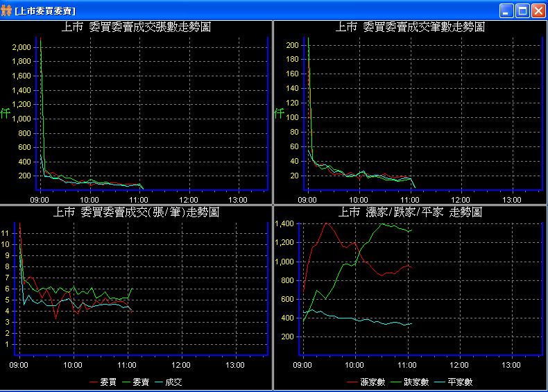
Task: Click the 平家數 legend entry
Action: tap(454, 382)
